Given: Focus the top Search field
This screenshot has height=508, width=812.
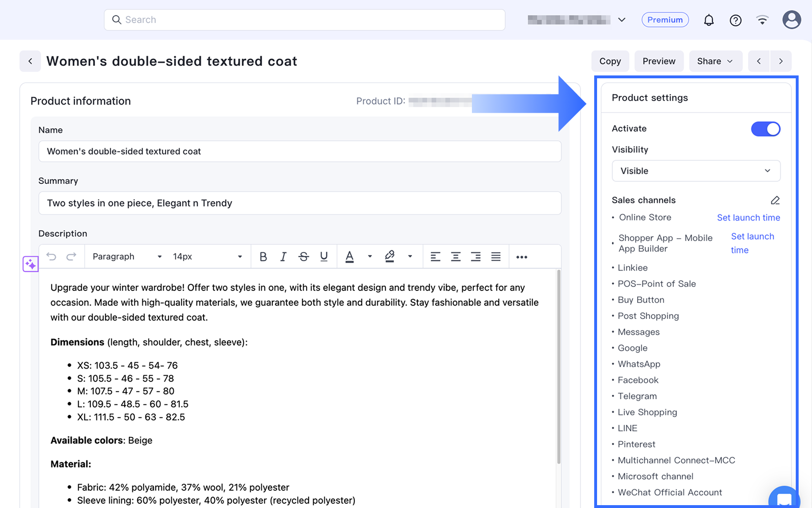Looking at the screenshot, I should point(305,20).
